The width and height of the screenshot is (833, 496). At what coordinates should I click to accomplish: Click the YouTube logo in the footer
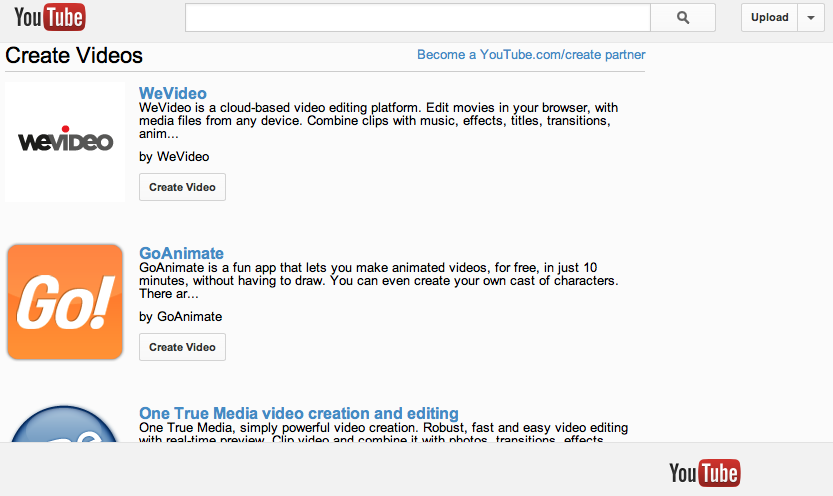pyautogui.click(x=704, y=472)
